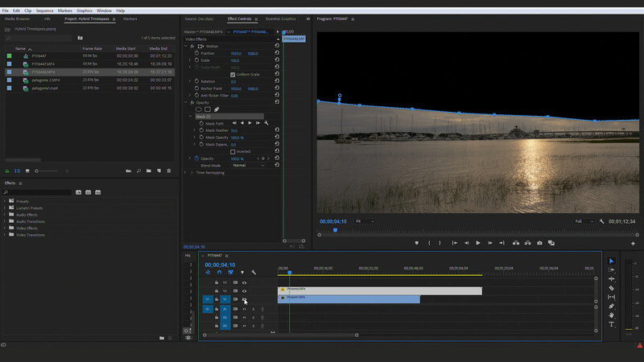Select the Pen tool in tools panel
644x362 pixels.
click(x=611, y=306)
